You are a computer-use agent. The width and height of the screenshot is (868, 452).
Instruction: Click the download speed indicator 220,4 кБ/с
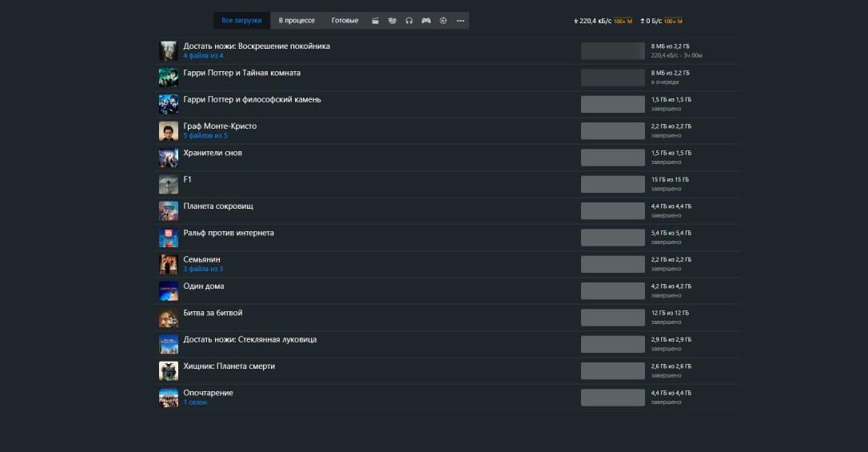pos(592,21)
